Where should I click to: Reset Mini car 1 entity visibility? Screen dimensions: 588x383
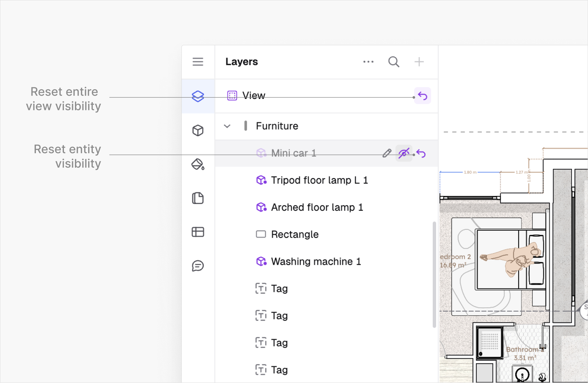coord(421,154)
